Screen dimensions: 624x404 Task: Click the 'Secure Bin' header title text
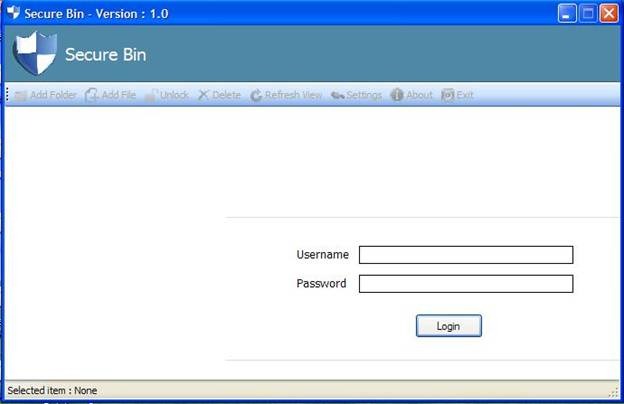105,55
